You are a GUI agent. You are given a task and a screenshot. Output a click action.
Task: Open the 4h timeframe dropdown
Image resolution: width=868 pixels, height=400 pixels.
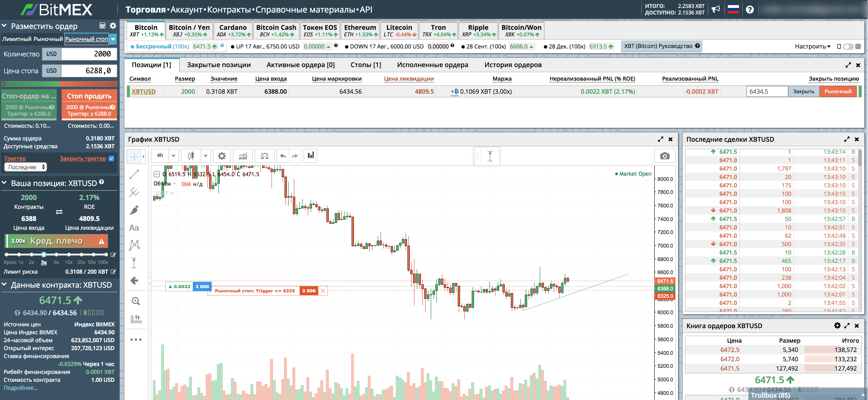(x=173, y=156)
